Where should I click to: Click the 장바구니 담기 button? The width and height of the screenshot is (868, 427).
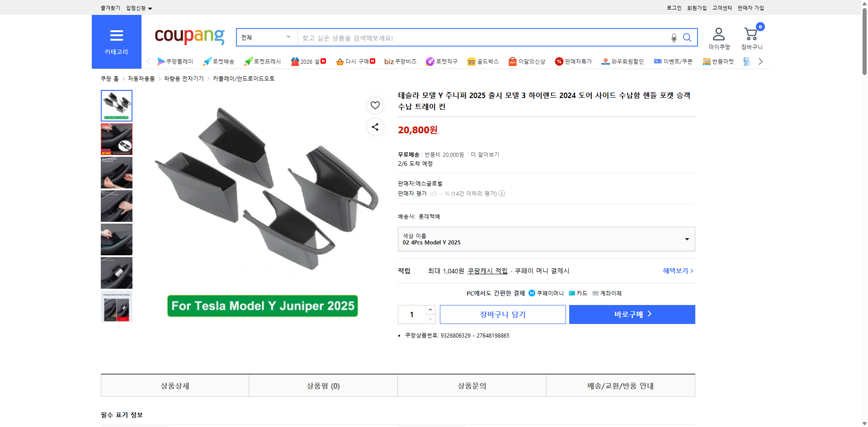(502, 314)
